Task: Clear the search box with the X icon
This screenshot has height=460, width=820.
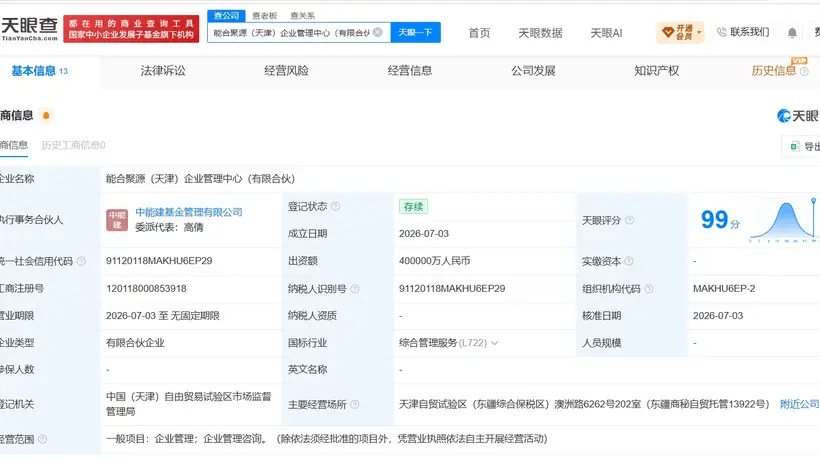Action: click(x=378, y=32)
